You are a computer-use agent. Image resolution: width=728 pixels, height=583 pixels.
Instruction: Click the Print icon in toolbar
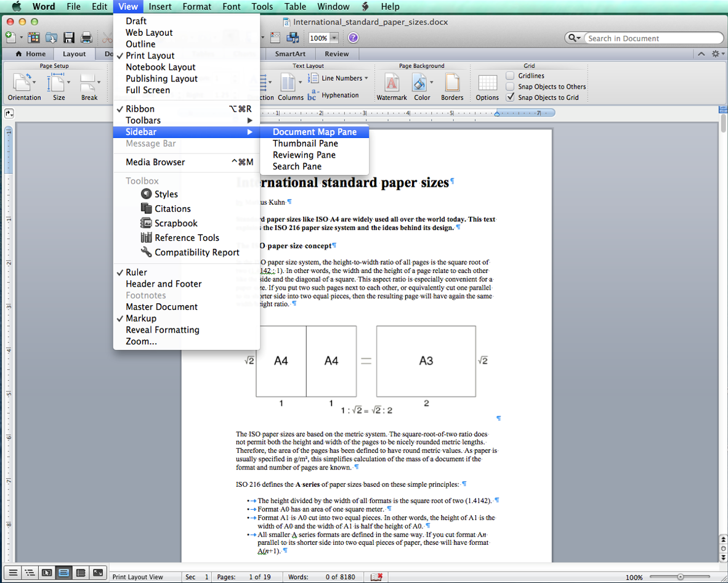pyautogui.click(x=86, y=38)
